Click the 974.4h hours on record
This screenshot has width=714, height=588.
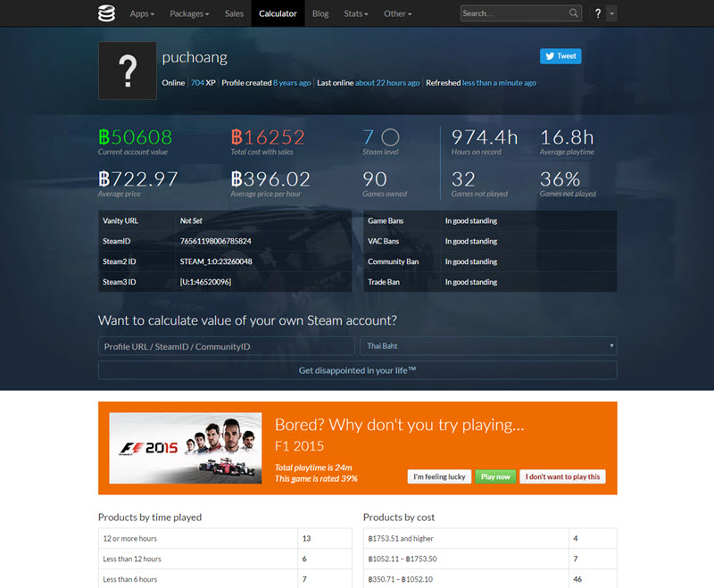pyautogui.click(x=485, y=137)
